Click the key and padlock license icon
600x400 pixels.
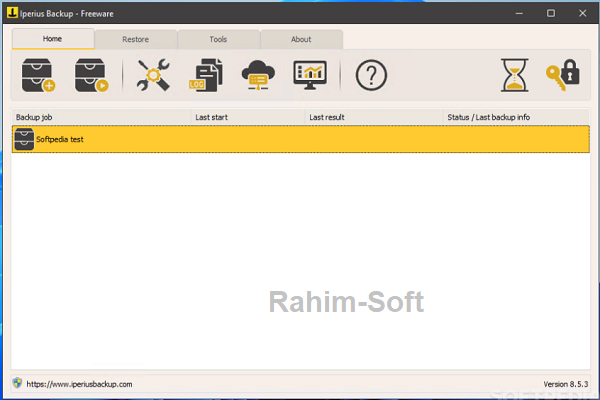pos(562,75)
